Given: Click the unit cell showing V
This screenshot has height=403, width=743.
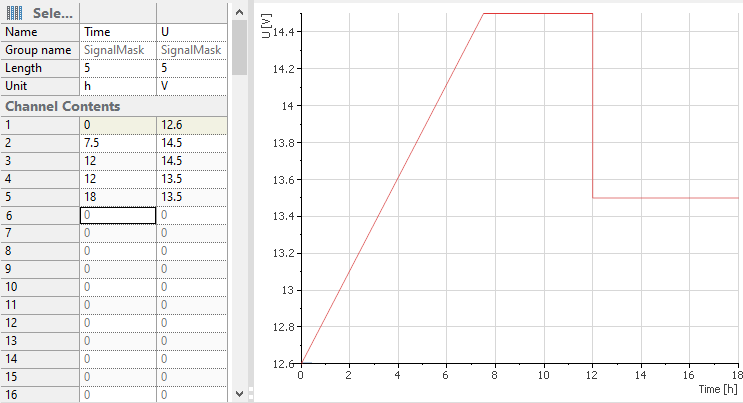Looking at the screenshot, I should [192, 86].
